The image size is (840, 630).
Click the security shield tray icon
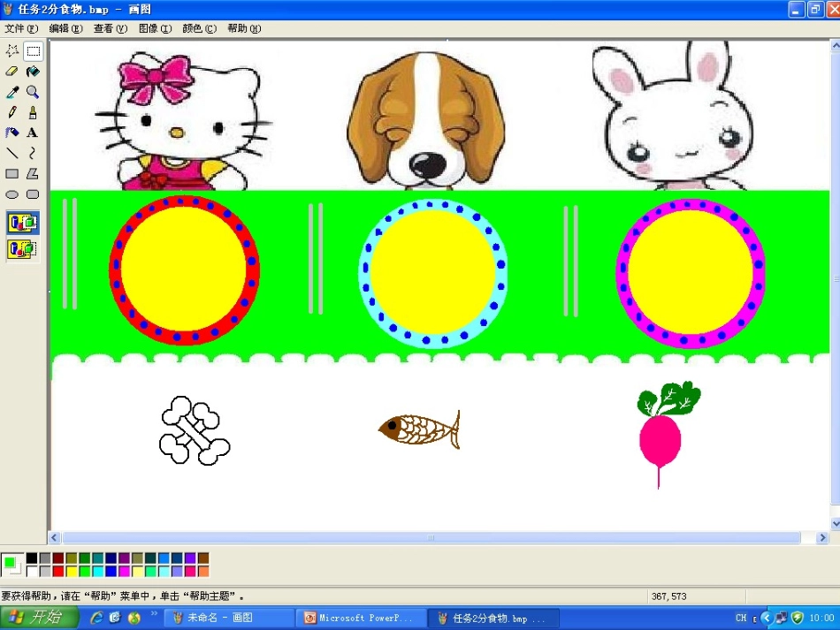798,618
